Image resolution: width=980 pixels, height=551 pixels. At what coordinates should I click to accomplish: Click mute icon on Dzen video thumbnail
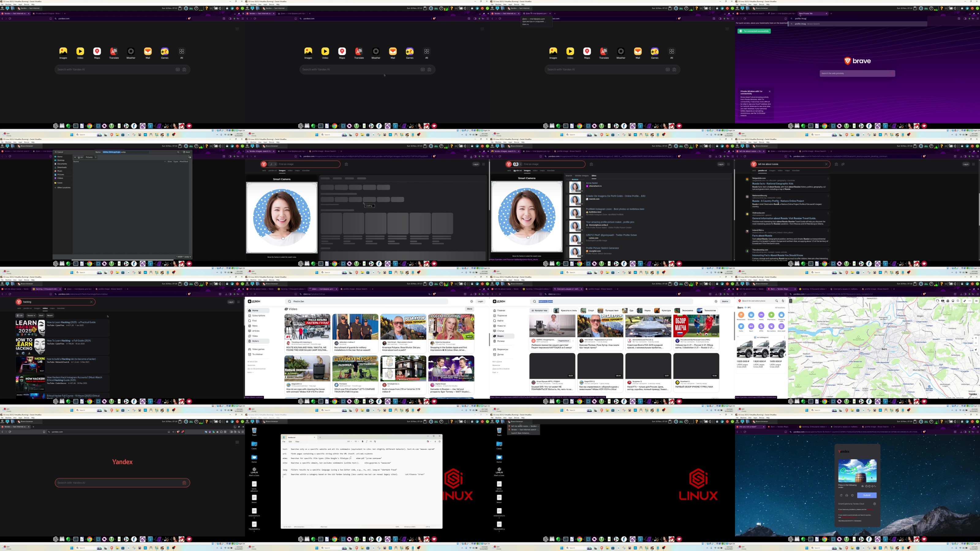point(533,333)
